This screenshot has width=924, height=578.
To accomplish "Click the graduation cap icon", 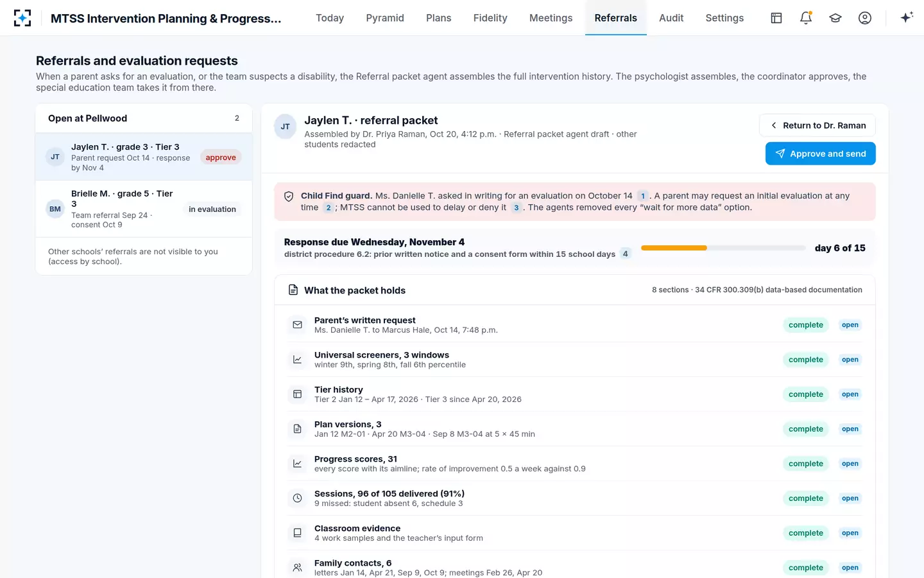I will click(x=835, y=18).
